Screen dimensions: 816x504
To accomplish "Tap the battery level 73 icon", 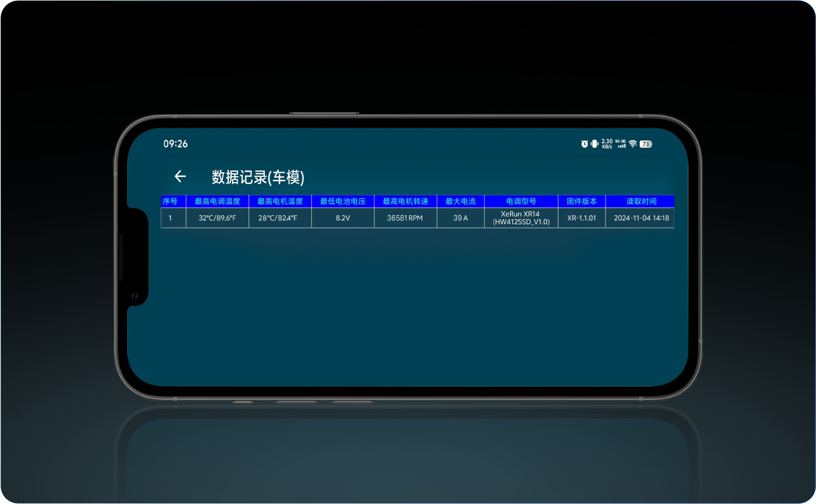I will (645, 144).
